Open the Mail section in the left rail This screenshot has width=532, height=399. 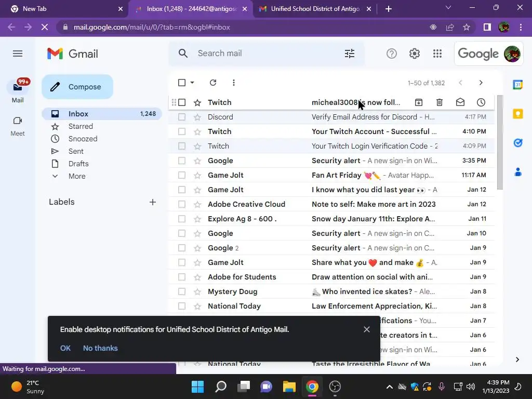(18, 91)
